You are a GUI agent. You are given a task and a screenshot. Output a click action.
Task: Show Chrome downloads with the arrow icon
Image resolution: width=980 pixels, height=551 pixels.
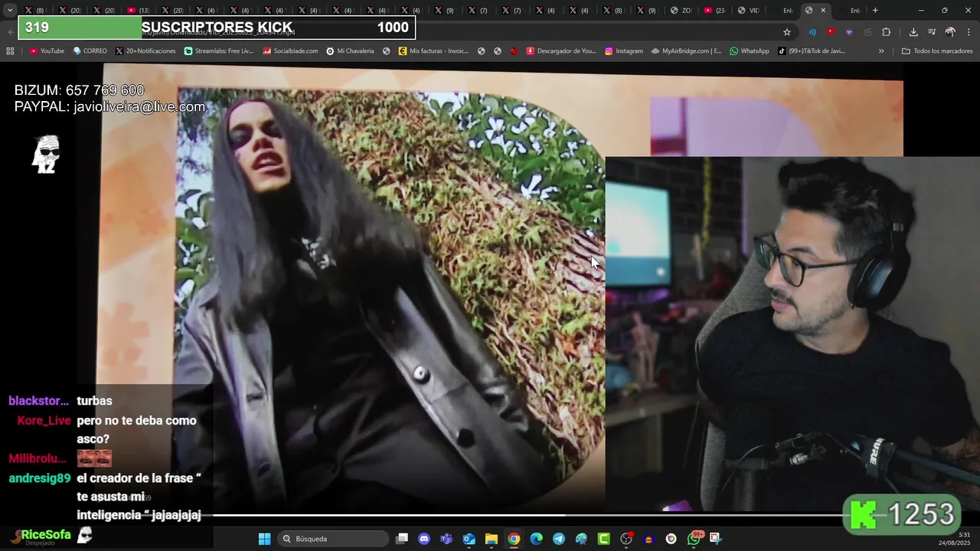[x=913, y=32]
